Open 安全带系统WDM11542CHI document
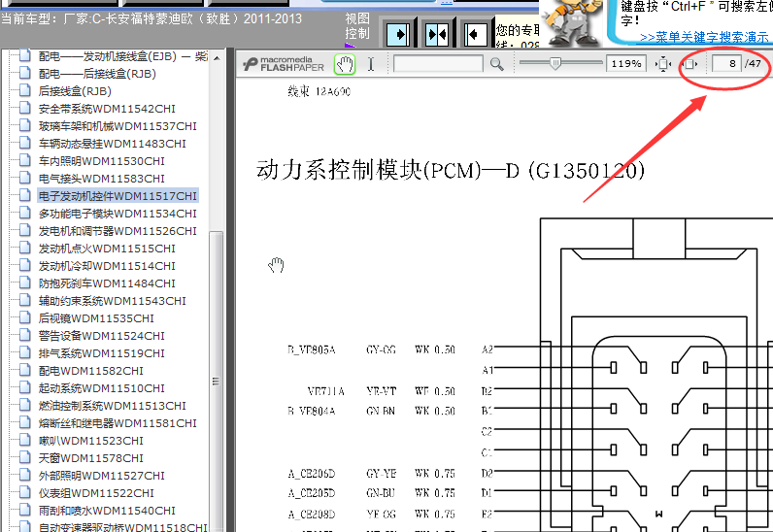The width and height of the screenshot is (773, 532). point(107,109)
